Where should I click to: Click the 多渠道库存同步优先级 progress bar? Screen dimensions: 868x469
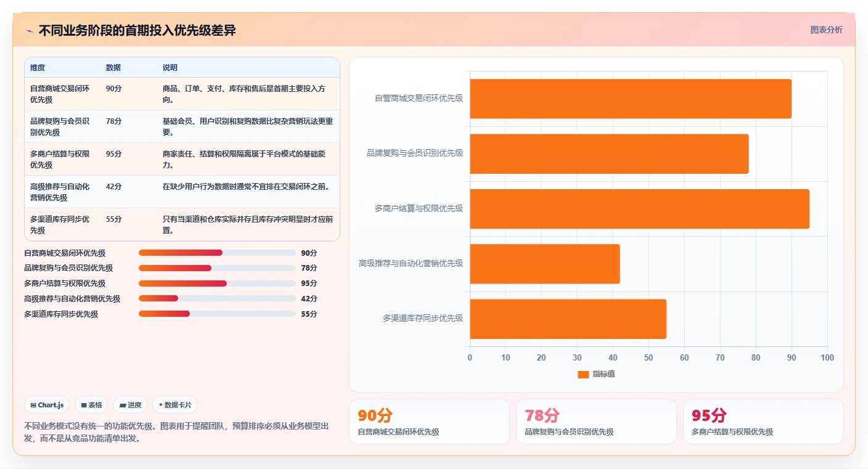pos(217,314)
